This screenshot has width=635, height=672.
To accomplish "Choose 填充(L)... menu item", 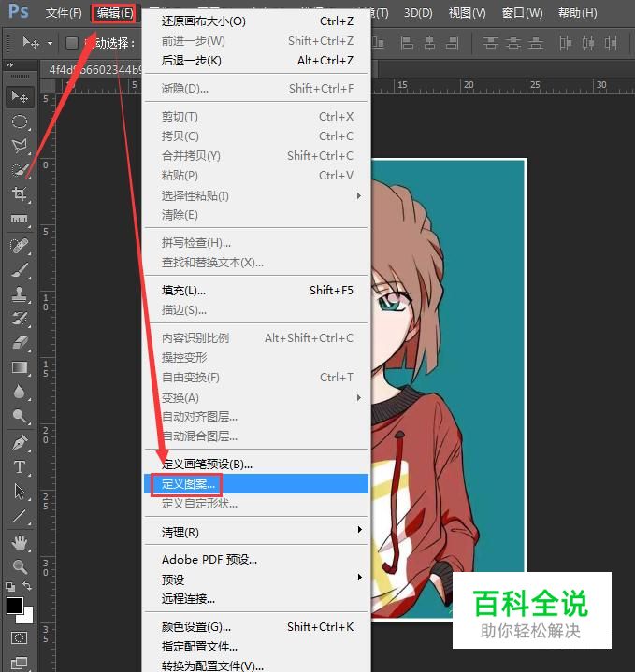I will [257, 291].
